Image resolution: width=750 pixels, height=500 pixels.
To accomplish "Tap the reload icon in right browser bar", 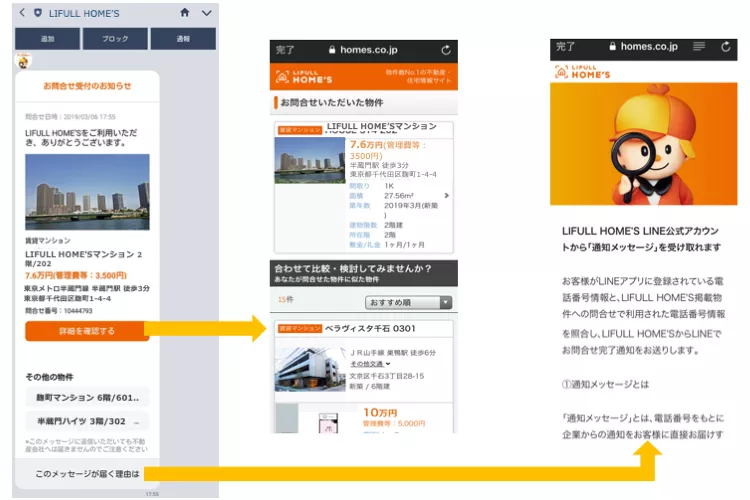I will pos(724,47).
